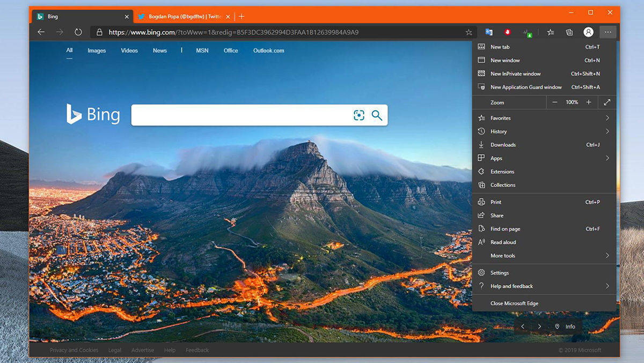Switch to the Bing tab
This screenshot has height=363, width=644.
point(82,17)
